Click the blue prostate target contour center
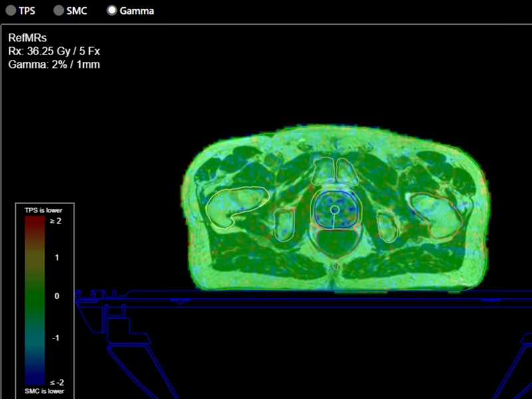532x399 pixels. pyautogui.click(x=335, y=209)
